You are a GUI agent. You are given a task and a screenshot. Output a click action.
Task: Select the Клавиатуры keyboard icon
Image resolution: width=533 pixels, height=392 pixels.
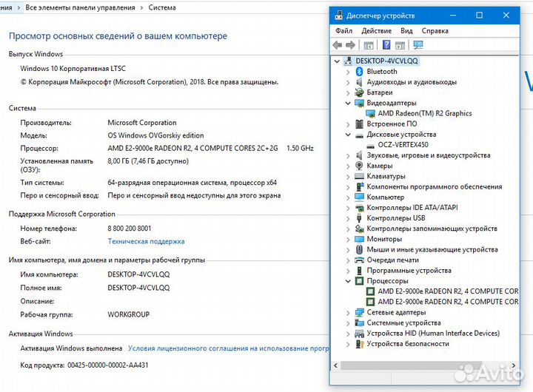(359, 176)
